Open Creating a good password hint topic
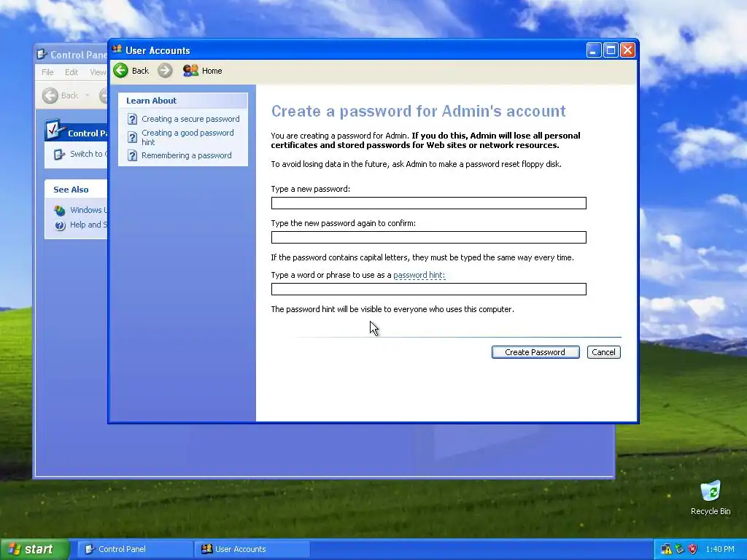747x560 pixels. pos(187,137)
